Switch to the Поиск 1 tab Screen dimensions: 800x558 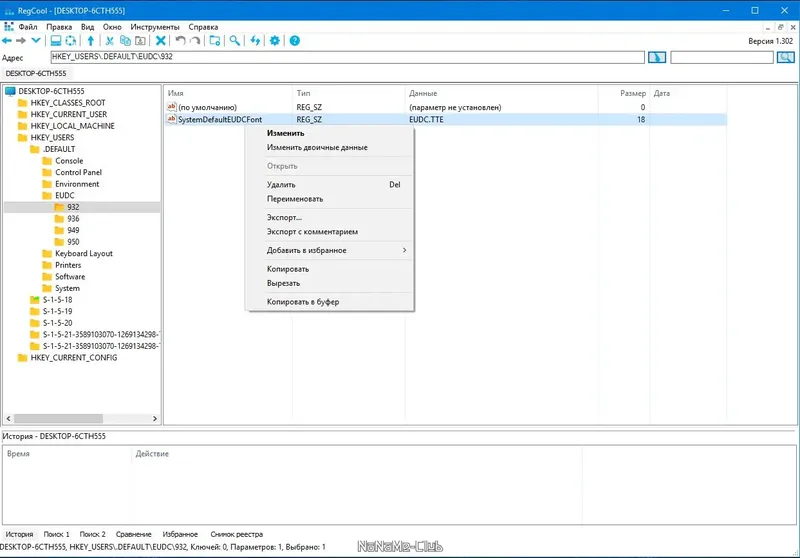point(56,534)
